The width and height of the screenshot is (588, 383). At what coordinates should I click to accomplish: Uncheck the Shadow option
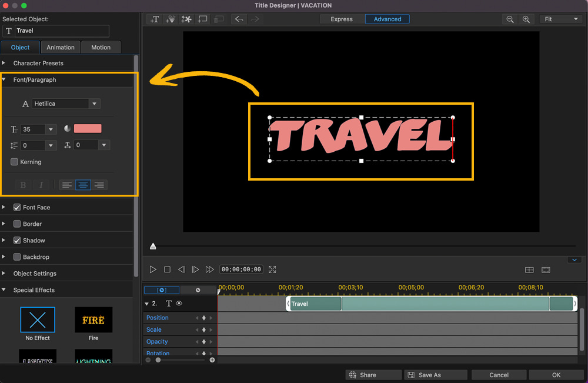(17, 240)
